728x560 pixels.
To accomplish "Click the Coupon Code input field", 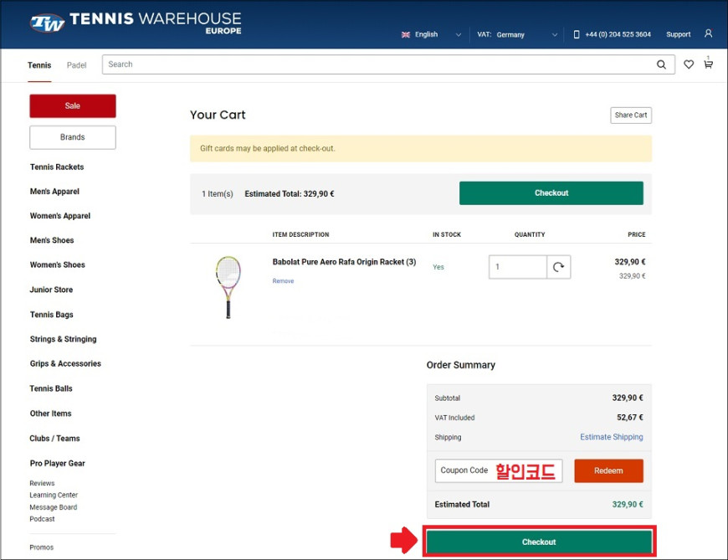I will pos(499,470).
